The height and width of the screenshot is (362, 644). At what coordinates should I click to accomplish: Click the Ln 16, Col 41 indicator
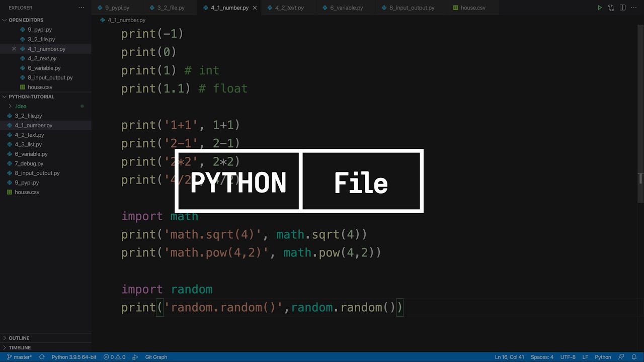click(x=509, y=357)
